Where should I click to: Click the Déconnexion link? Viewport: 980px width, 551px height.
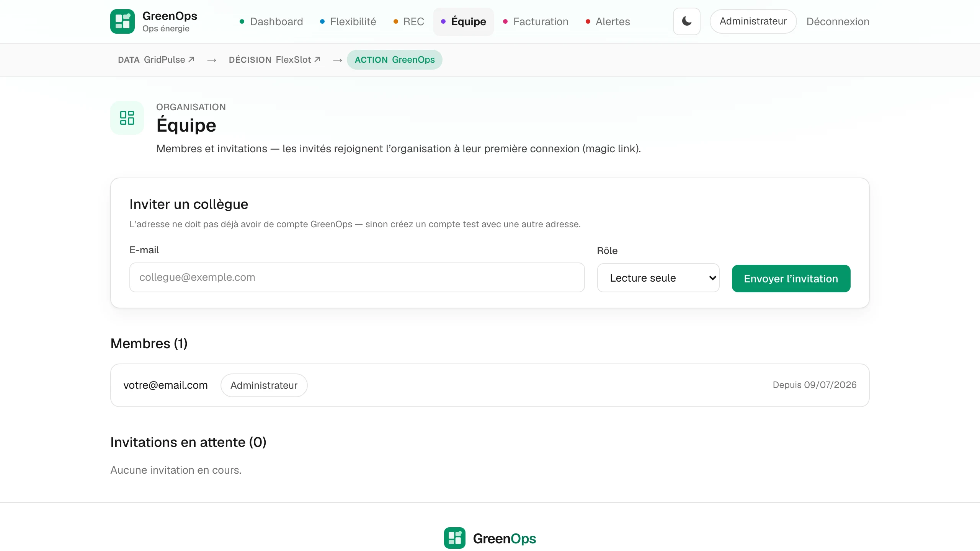point(838,21)
